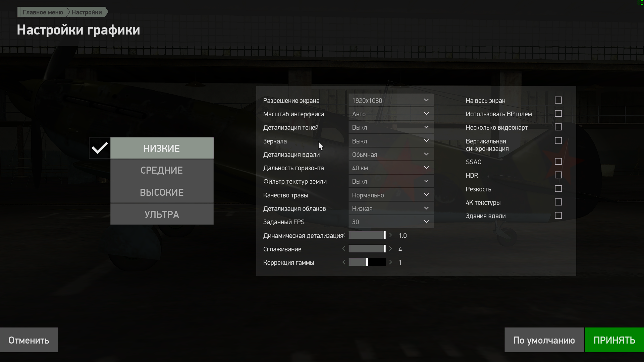Go to Главное меню breadcrumb
The image size is (644, 362).
pyautogui.click(x=43, y=12)
